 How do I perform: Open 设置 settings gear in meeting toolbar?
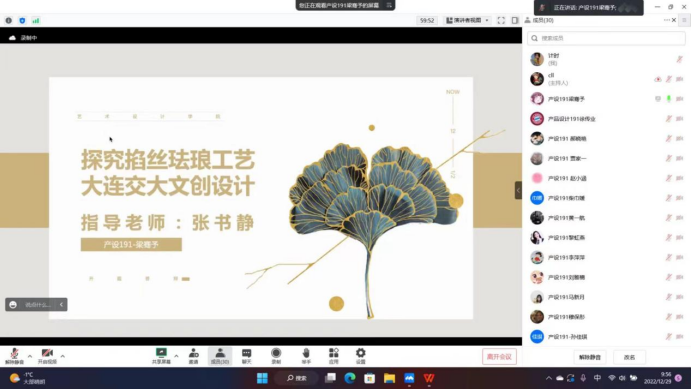361,356
